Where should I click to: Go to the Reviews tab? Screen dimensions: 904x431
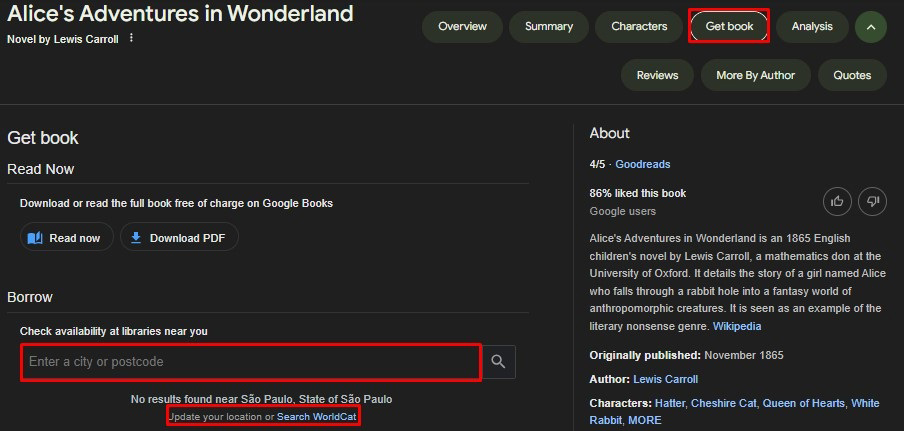(657, 75)
